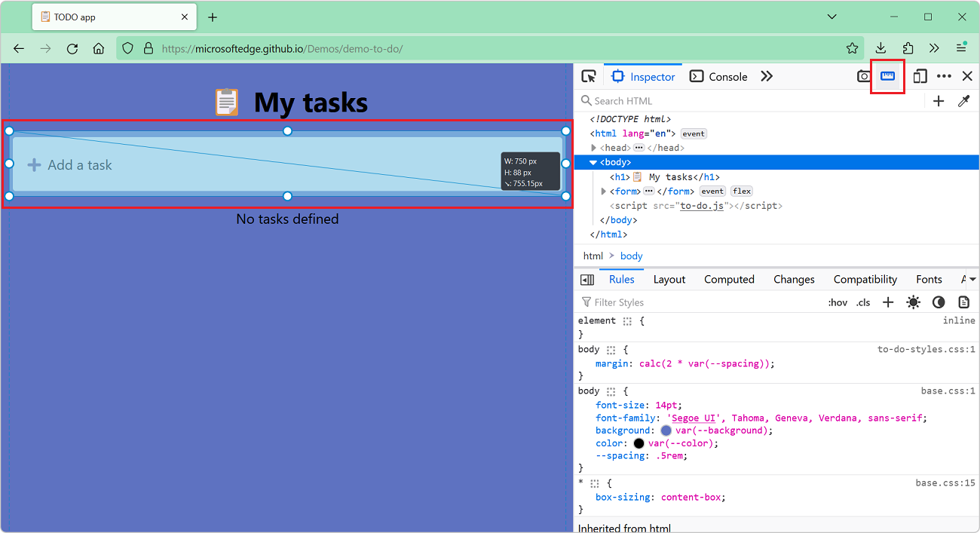Open the Rules sidebar tab
Viewport: 980px width, 533px height.
click(622, 280)
